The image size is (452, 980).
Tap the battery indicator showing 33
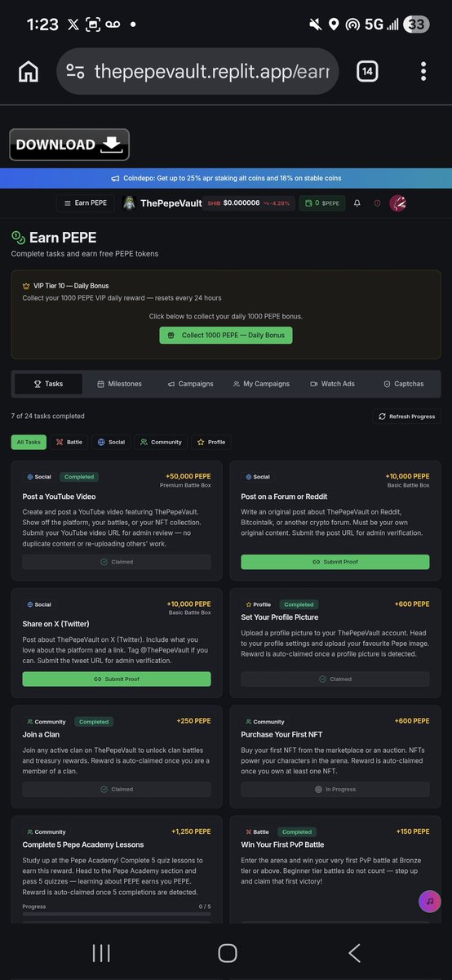[416, 24]
